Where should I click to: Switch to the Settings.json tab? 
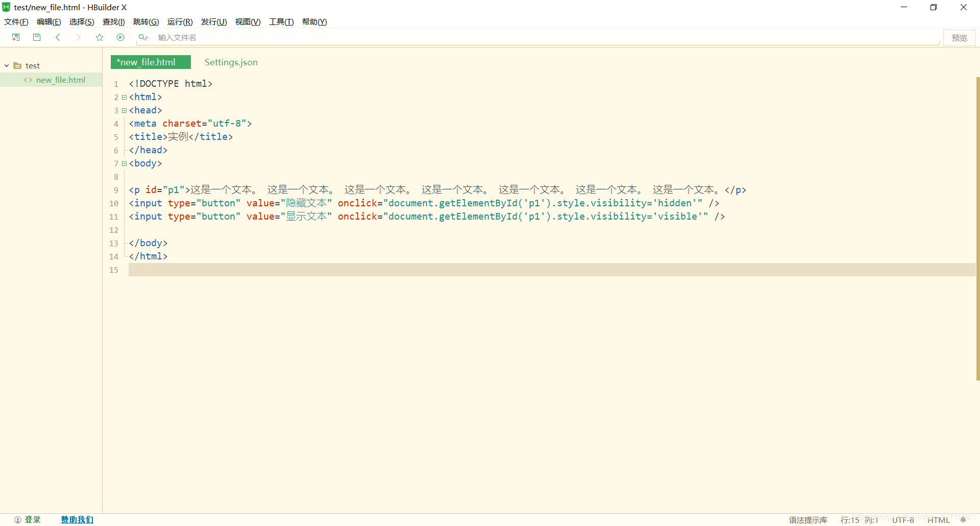(x=231, y=62)
